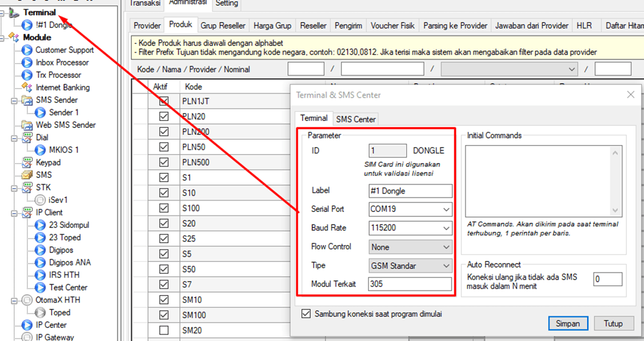Switch to the SMS Center tab
The width and height of the screenshot is (644, 341).
pos(356,119)
